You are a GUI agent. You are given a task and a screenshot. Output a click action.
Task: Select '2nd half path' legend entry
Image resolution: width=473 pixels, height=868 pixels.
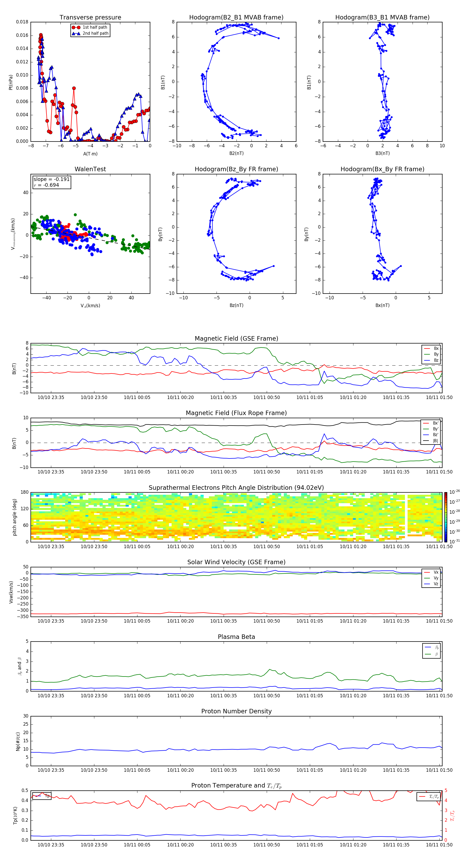(90, 33)
